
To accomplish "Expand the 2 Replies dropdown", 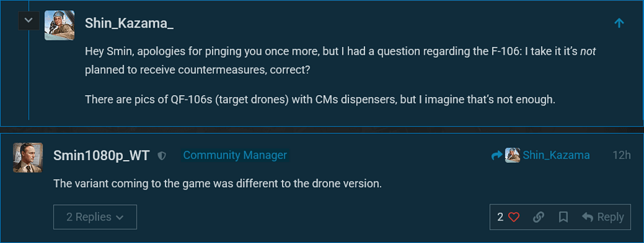I will tap(95, 217).
